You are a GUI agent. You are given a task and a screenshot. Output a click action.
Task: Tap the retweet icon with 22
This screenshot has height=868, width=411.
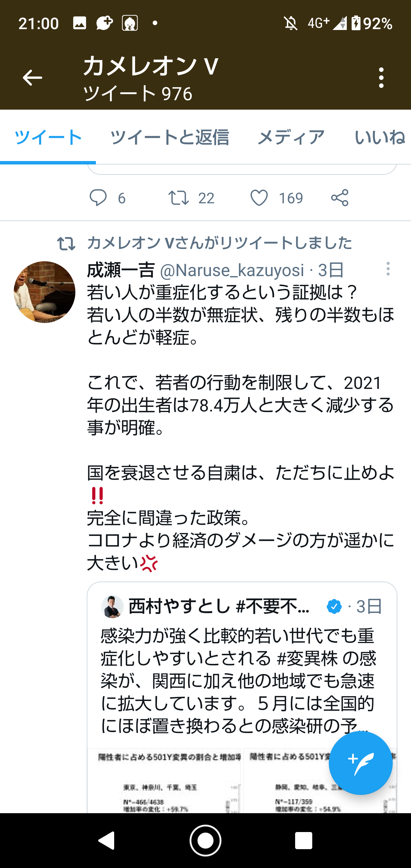(x=179, y=198)
